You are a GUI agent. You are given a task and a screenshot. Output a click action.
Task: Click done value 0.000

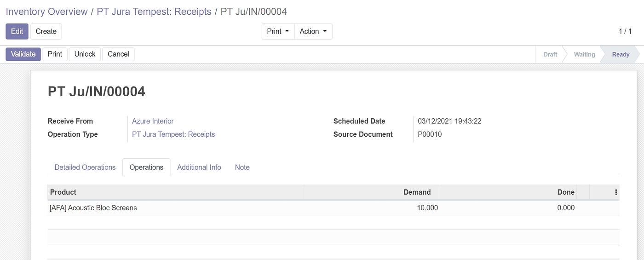(x=566, y=208)
